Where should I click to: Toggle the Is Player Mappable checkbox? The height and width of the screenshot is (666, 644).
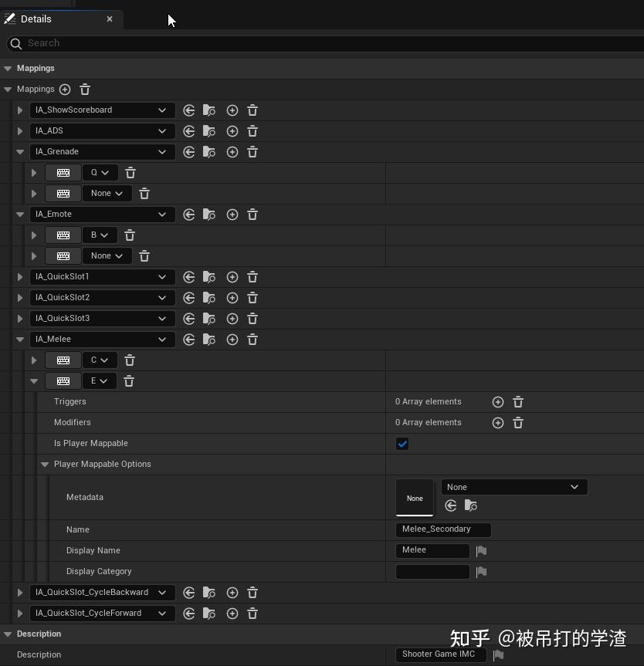[x=402, y=443]
